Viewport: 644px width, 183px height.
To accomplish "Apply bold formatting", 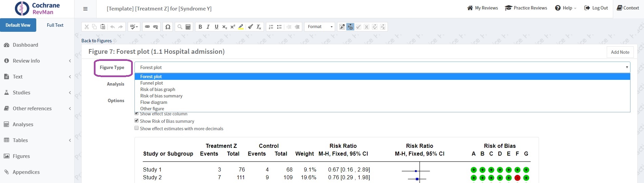I will tap(200, 27).
